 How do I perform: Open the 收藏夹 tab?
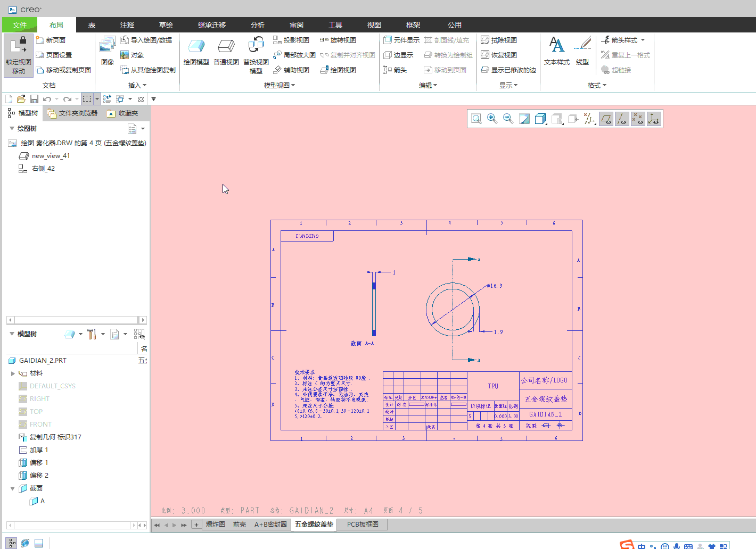[x=122, y=113]
